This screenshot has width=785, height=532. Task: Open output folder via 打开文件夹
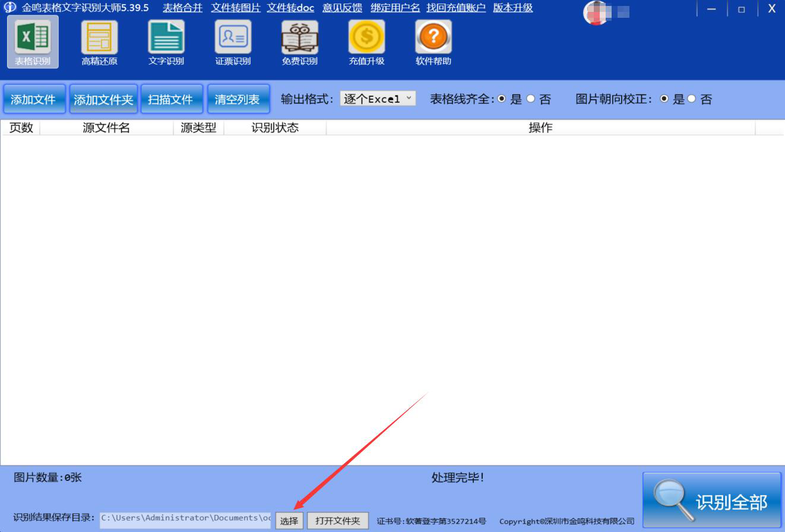click(338, 521)
